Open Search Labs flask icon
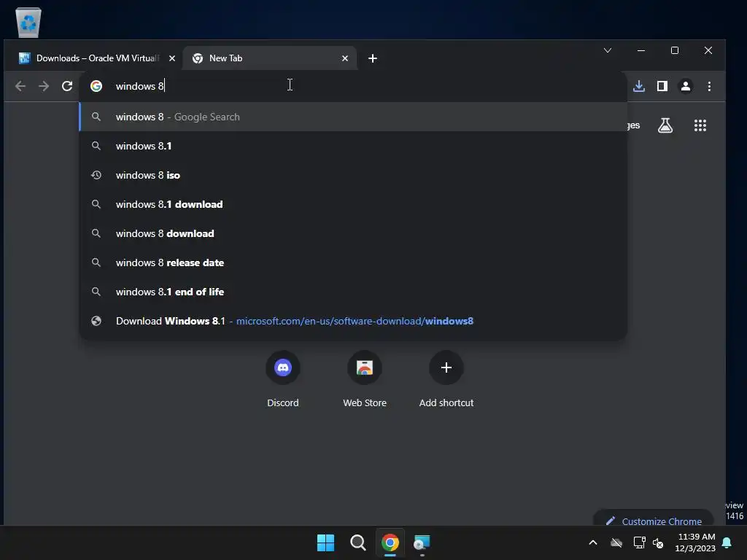The width and height of the screenshot is (747, 560). (x=665, y=125)
